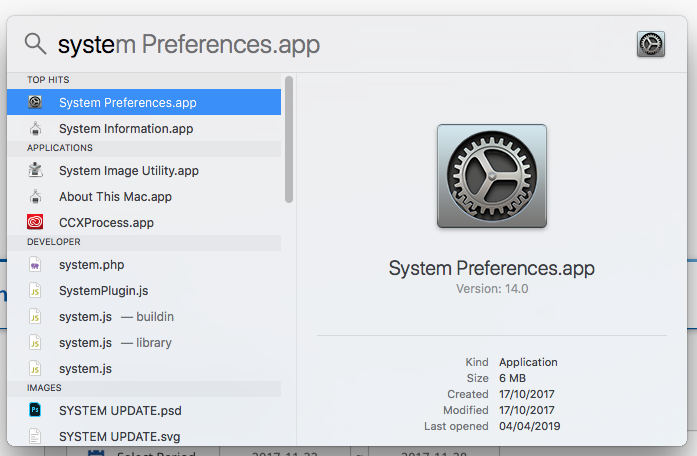
Task: Click the CCXProcess.app Creative Cloud icon
Action: (x=35, y=223)
